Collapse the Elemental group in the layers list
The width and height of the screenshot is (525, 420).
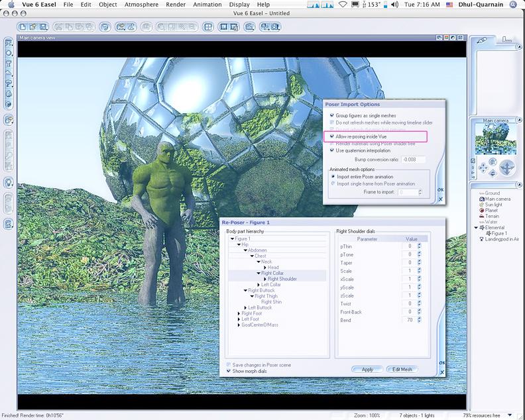coord(476,228)
